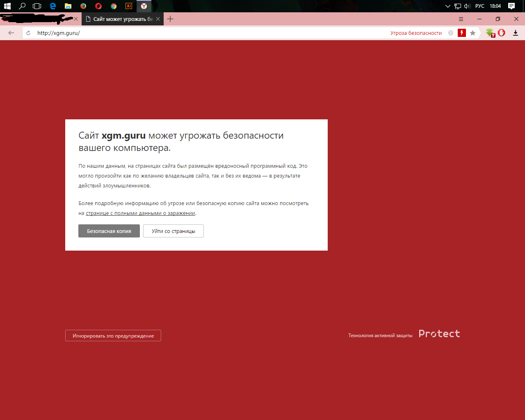Viewport: 525px width, 420px height.
Task: Launch Firefox from the taskbar
Action: pyautogui.click(x=83, y=6)
